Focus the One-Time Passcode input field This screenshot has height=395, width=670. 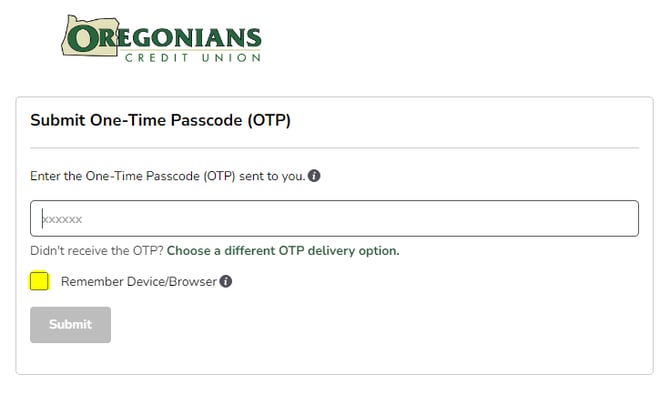[335, 218]
